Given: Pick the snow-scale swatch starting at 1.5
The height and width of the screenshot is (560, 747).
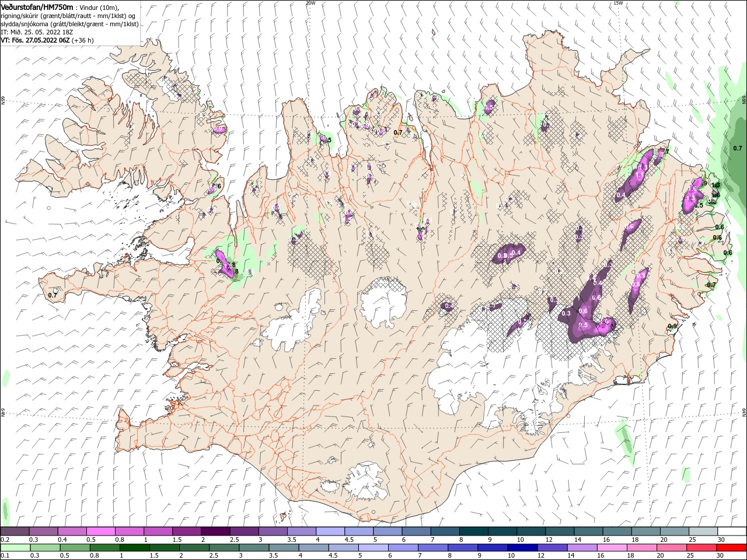Looking at the screenshot, I should click(x=187, y=531).
